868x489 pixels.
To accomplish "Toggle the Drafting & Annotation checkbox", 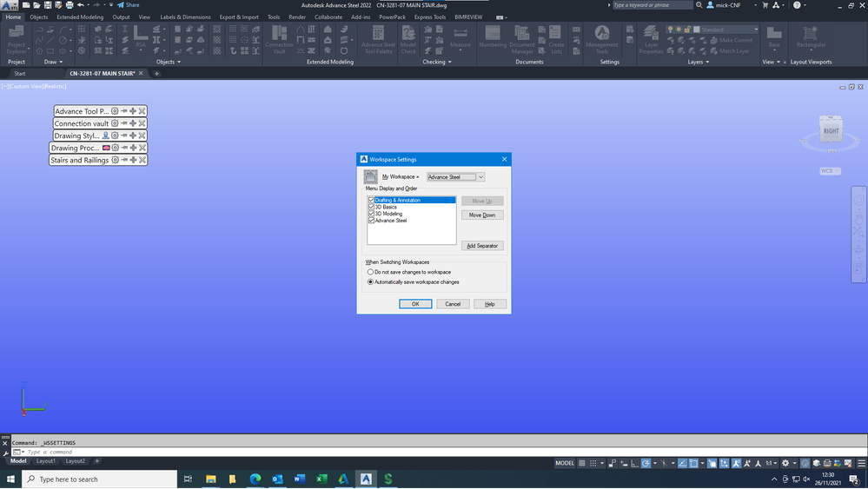I will pos(372,201).
